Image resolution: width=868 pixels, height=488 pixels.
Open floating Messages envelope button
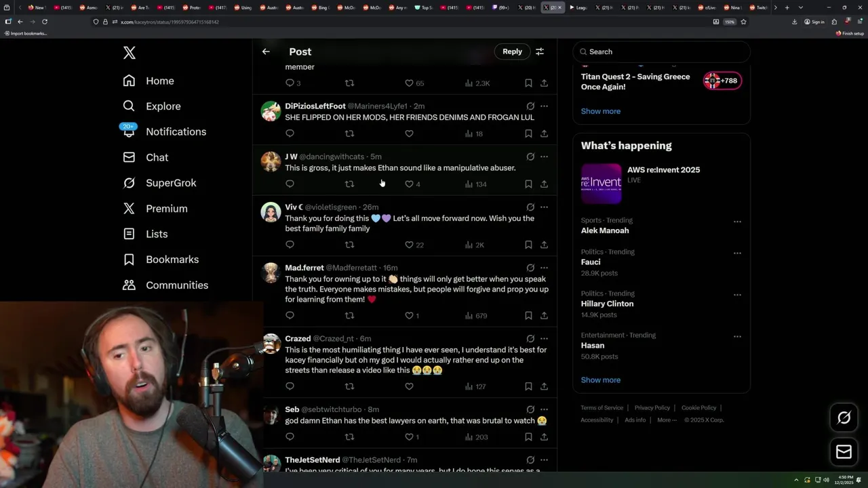(x=844, y=452)
